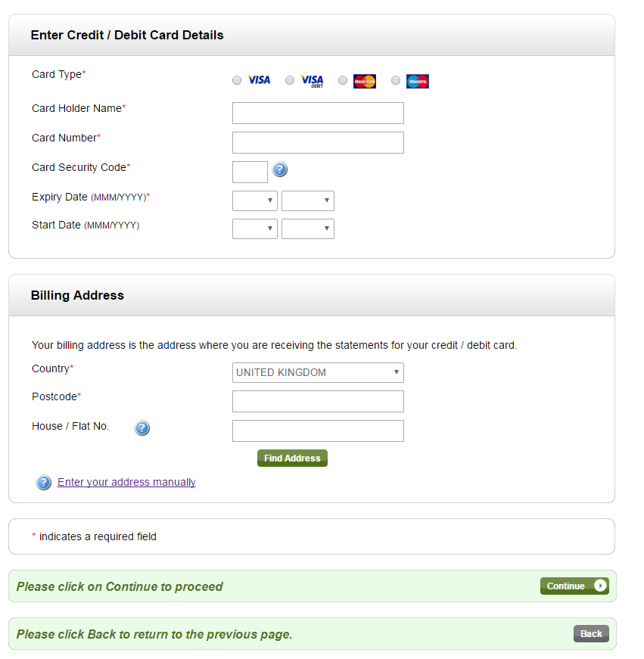This screenshot has width=644, height=659.
Task: Click the Visa card logo
Action: coord(259,80)
